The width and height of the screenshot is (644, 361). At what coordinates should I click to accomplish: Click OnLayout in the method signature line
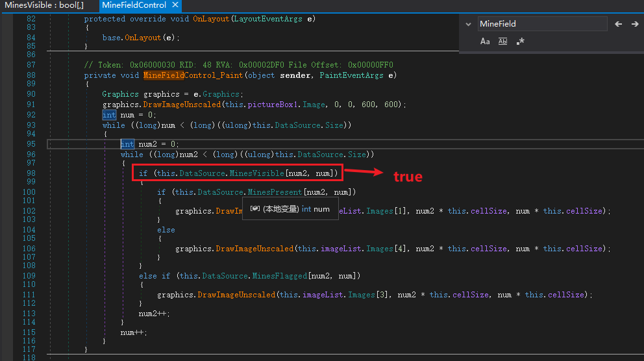[210, 19]
